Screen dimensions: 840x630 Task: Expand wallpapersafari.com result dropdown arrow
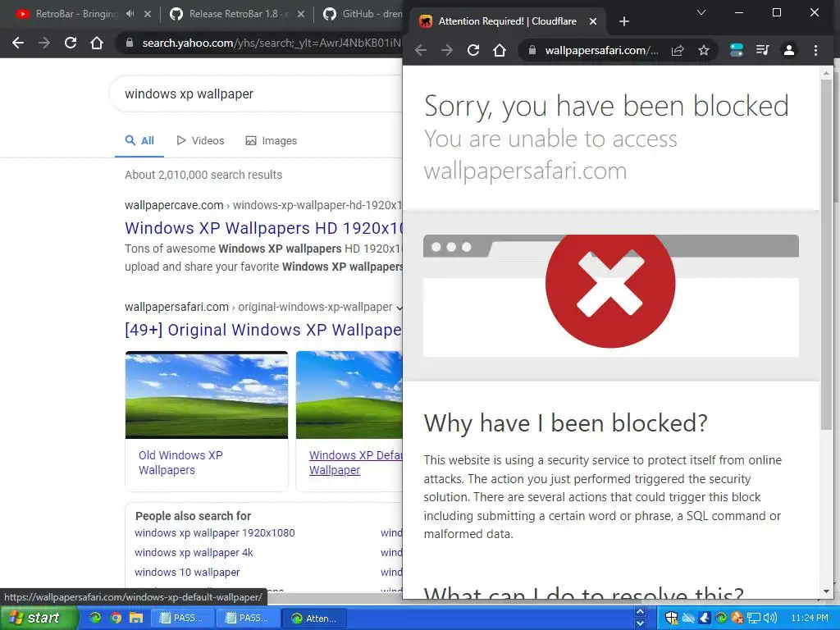399,308
